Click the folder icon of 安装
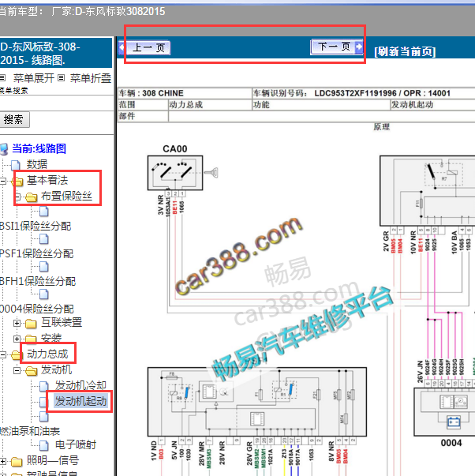Screen dimensions: 475x476 (32, 339)
